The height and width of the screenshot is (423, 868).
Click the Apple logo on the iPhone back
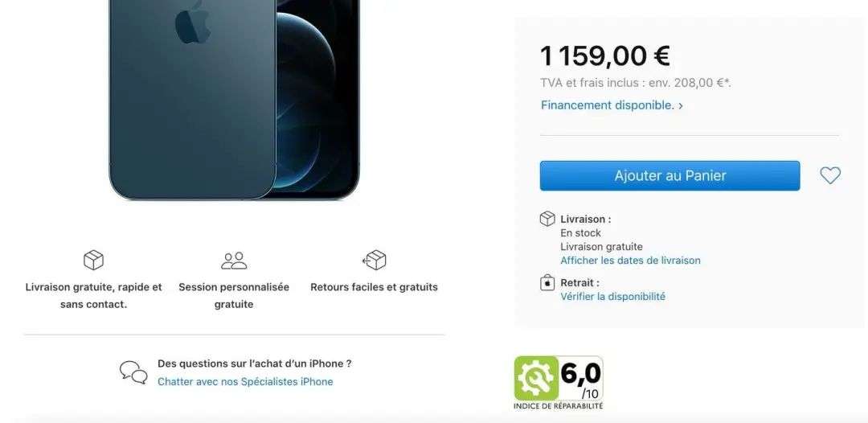[x=193, y=21]
